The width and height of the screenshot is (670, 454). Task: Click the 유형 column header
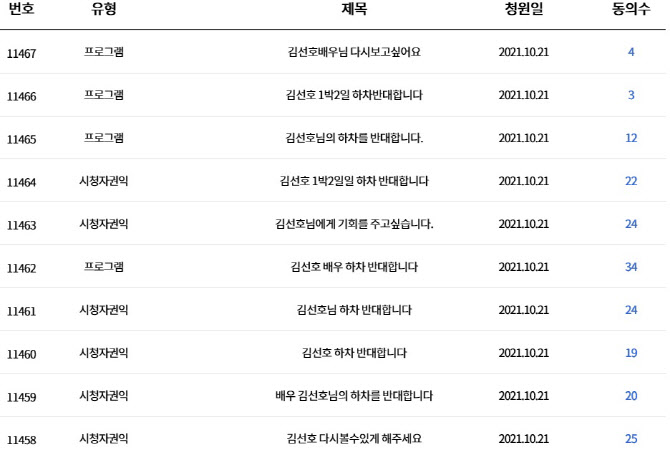click(104, 12)
